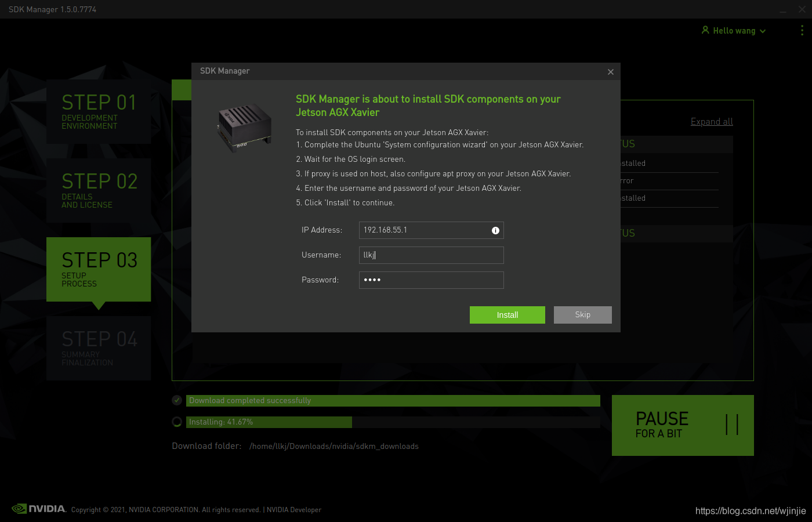Select STEP 04 Summary Finalization

coord(99,348)
